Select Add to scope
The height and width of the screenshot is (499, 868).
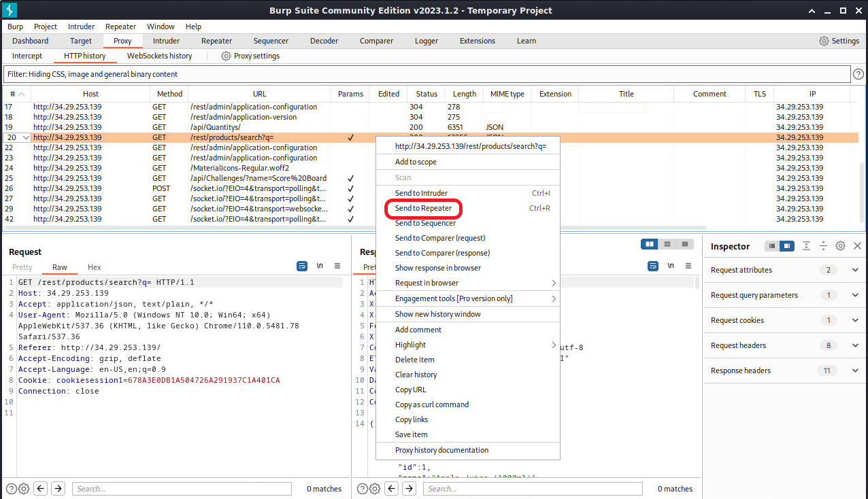pos(468,162)
